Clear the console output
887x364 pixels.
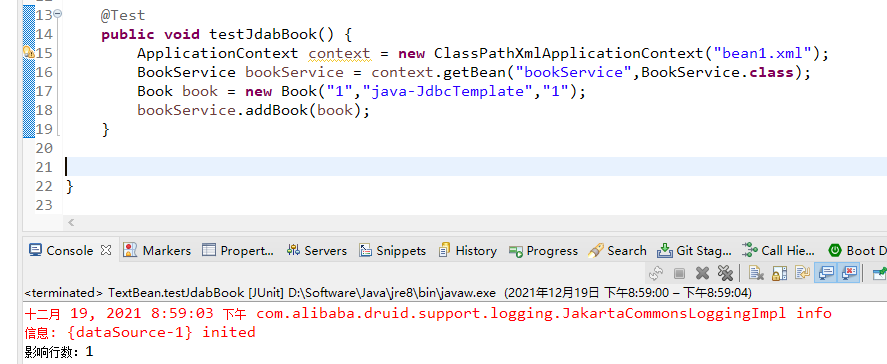[756, 273]
